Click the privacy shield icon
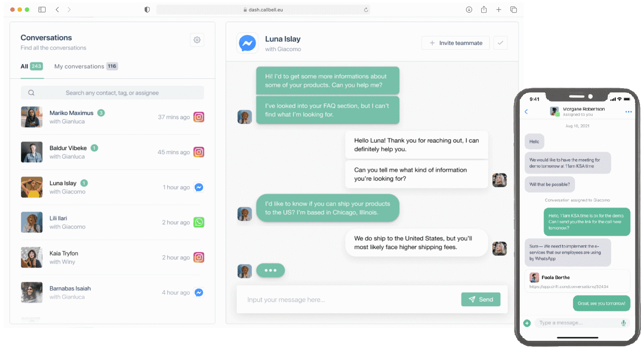Screen dimensions: 644x351 (x=147, y=9)
